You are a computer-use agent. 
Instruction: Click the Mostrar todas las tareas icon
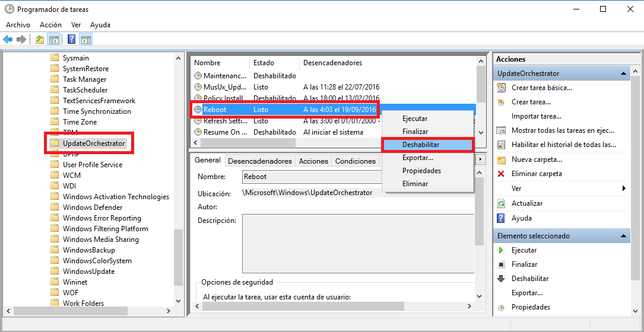pyautogui.click(x=501, y=130)
